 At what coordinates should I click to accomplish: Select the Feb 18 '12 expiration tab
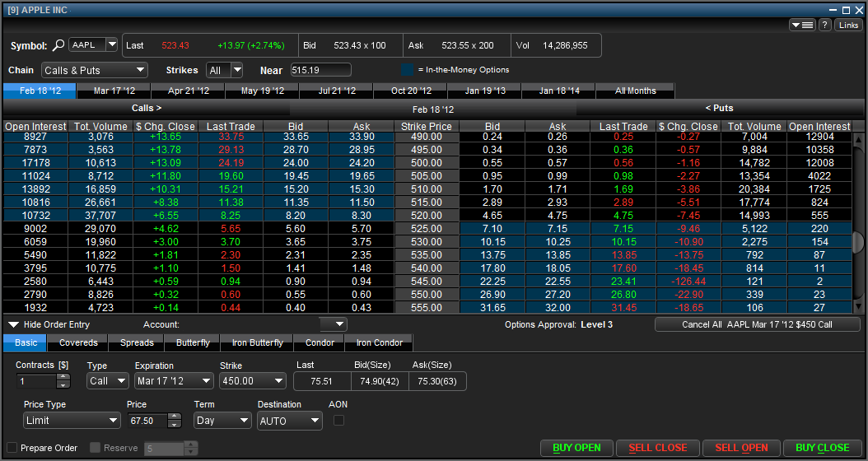(x=40, y=91)
